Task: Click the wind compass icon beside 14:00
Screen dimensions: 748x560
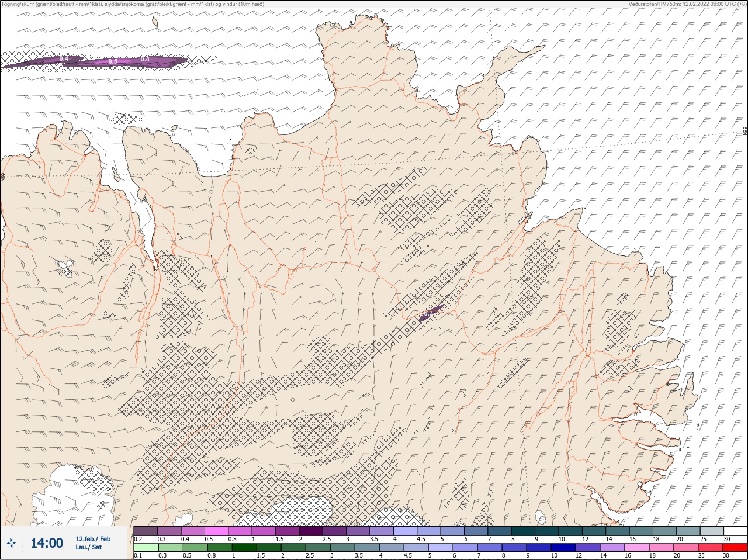Action: pos(11,543)
